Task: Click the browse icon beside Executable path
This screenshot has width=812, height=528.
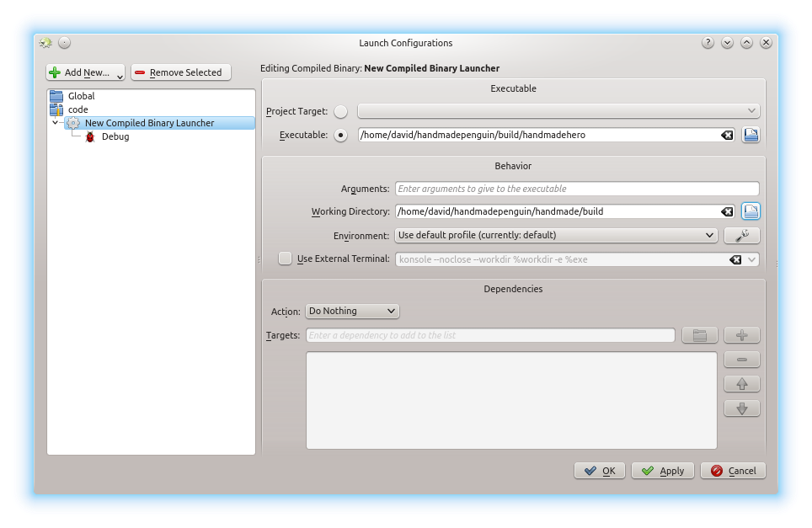Action: tap(751, 135)
